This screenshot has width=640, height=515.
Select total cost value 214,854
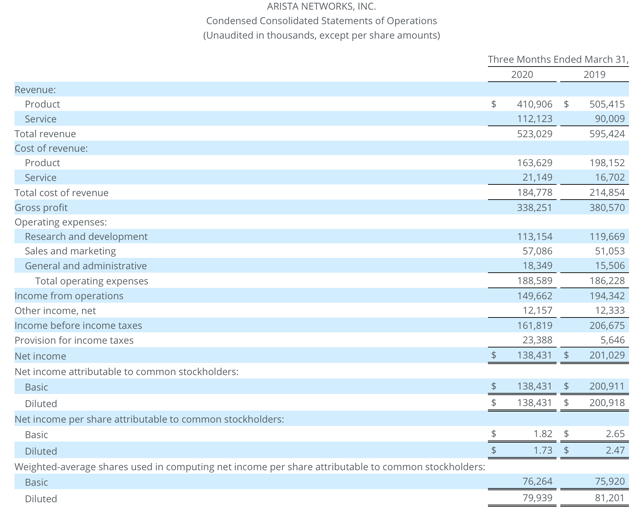point(607,192)
